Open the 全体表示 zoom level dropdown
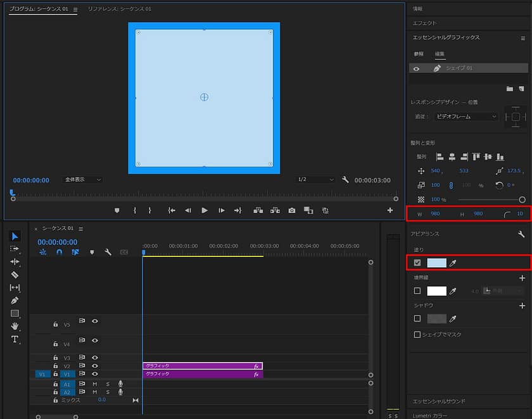Viewport: 532px width, 419px height. [82, 180]
